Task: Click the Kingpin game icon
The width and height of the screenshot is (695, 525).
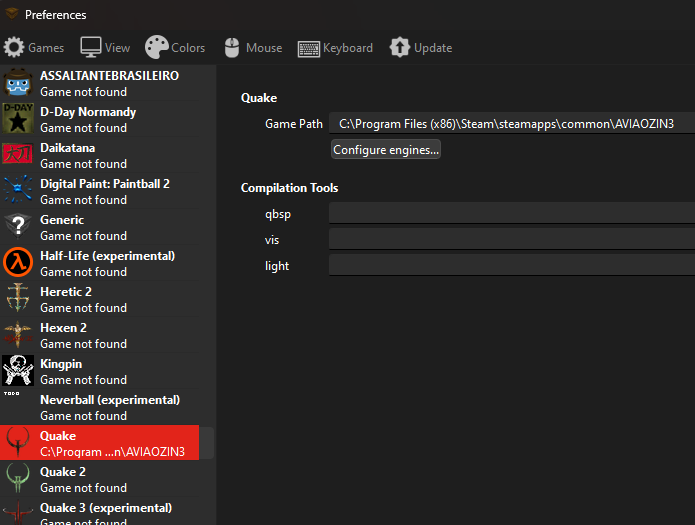Action: [x=18, y=371]
